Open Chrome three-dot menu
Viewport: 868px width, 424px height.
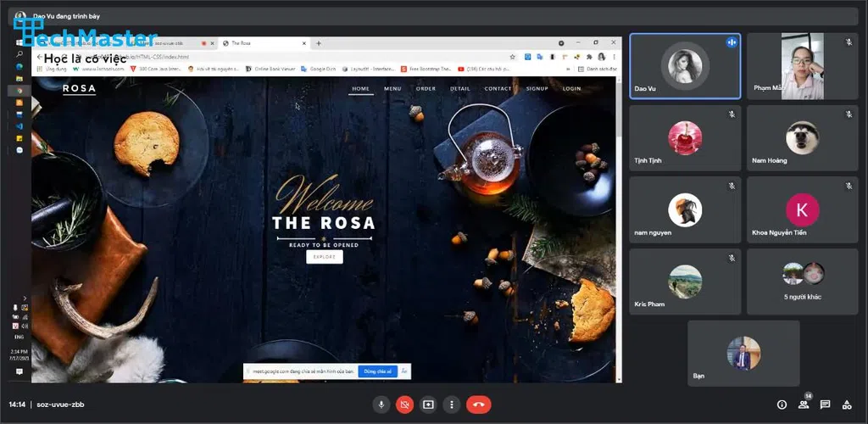[x=614, y=57]
